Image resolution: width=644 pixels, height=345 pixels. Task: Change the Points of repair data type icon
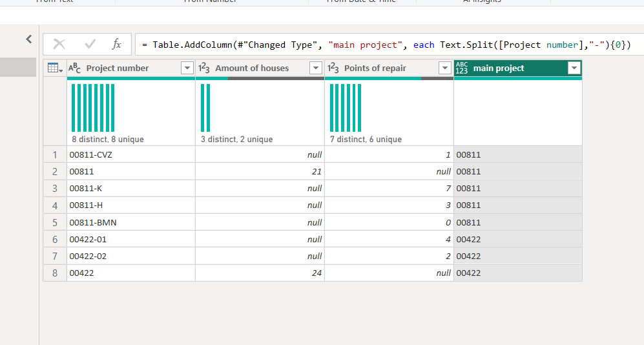(x=333, y=68)
